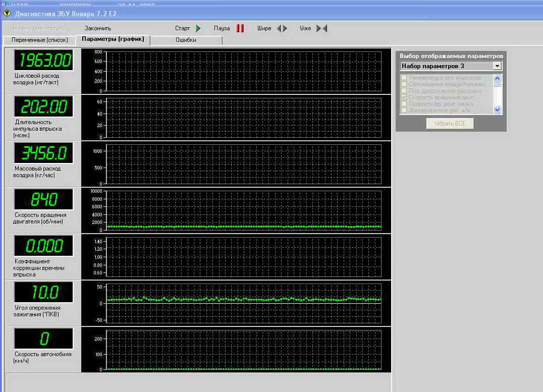Click the red Пауза pause icon
This screenshot has width=543, height=392.
click(x=240, y=28)
